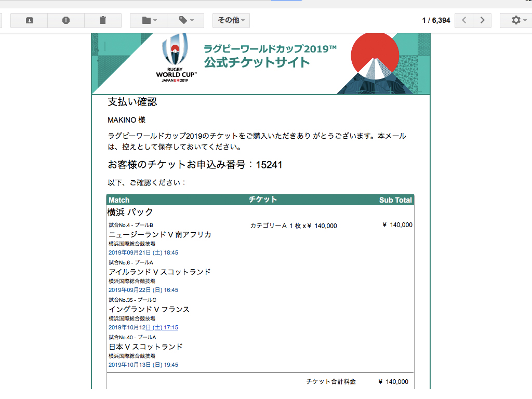Screen dimensions: 532x399
Task: Archive this email with the archive icon
Action: [x=29, y=20]
